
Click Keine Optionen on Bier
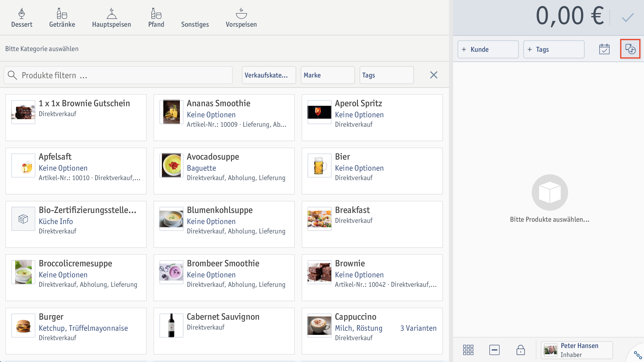359,168
